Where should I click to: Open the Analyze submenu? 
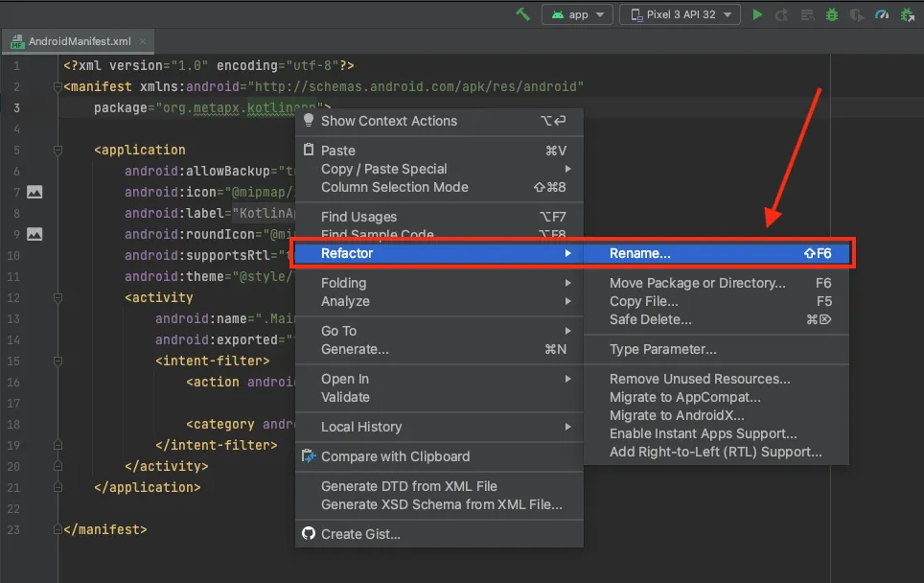click(439, 301)
